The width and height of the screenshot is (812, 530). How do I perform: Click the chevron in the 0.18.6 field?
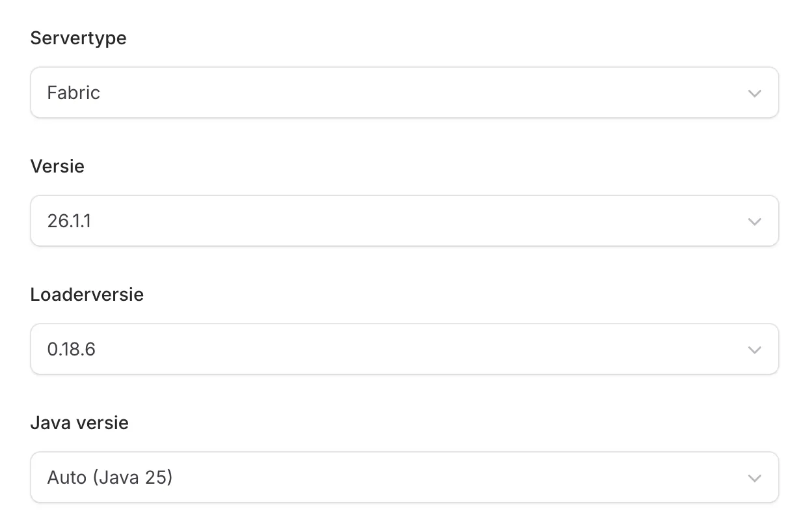[x=755, y=350]
